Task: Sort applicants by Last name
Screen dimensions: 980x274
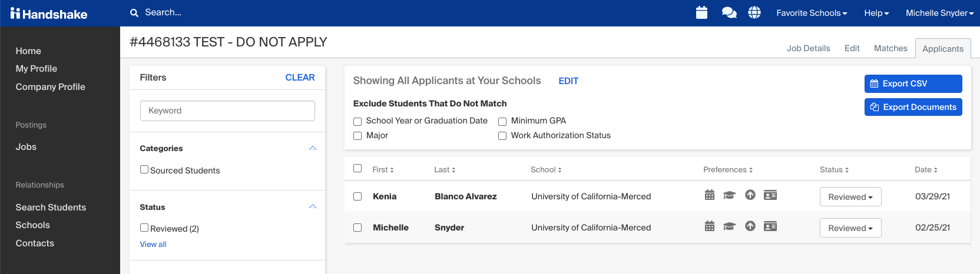Action: point(445,169)
